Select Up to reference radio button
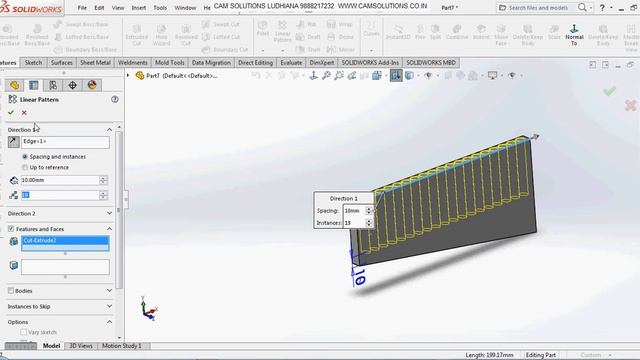The image size is (640, 360). coord(25,167)
